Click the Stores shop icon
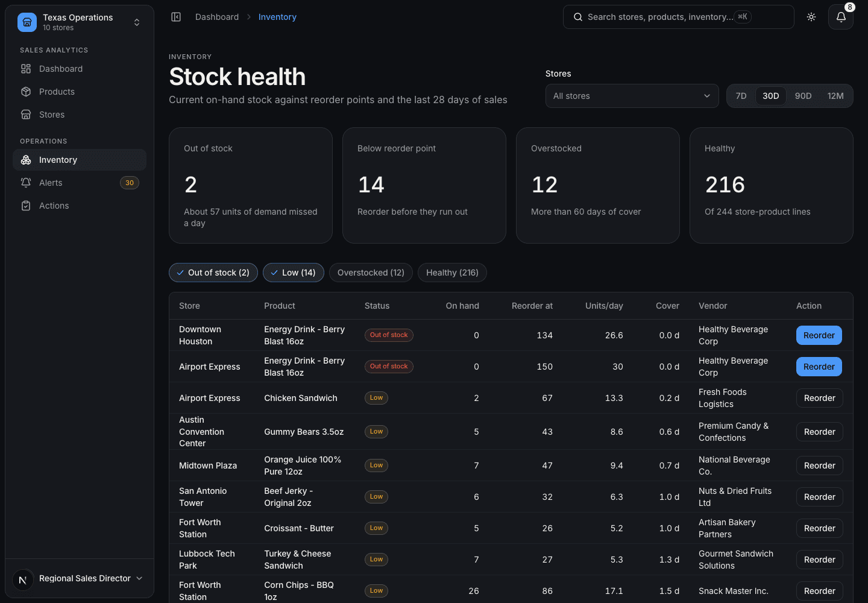 tap(26, 115)
